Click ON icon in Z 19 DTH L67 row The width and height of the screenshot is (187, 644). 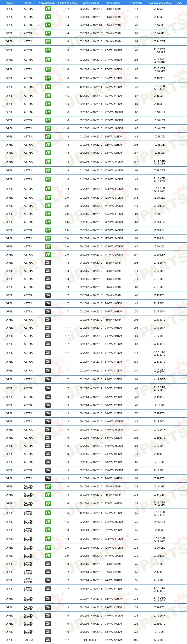click(x=48, y=470)
